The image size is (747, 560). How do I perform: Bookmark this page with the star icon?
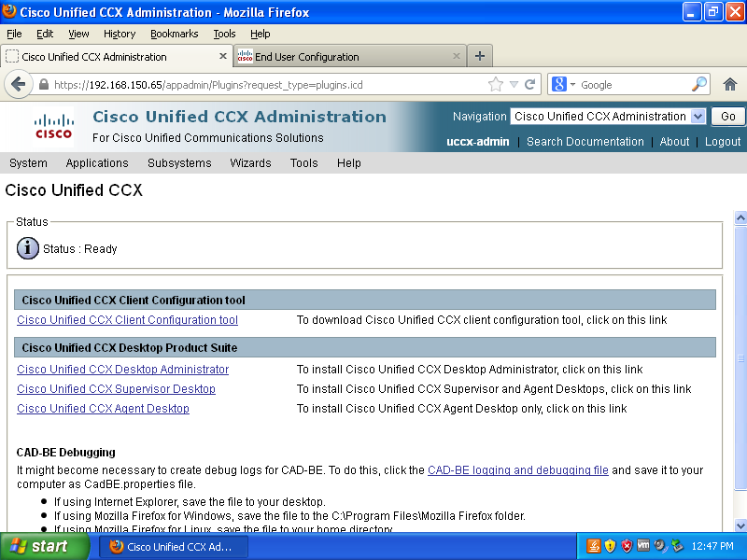pyautogui.click(x=496, y=85)
